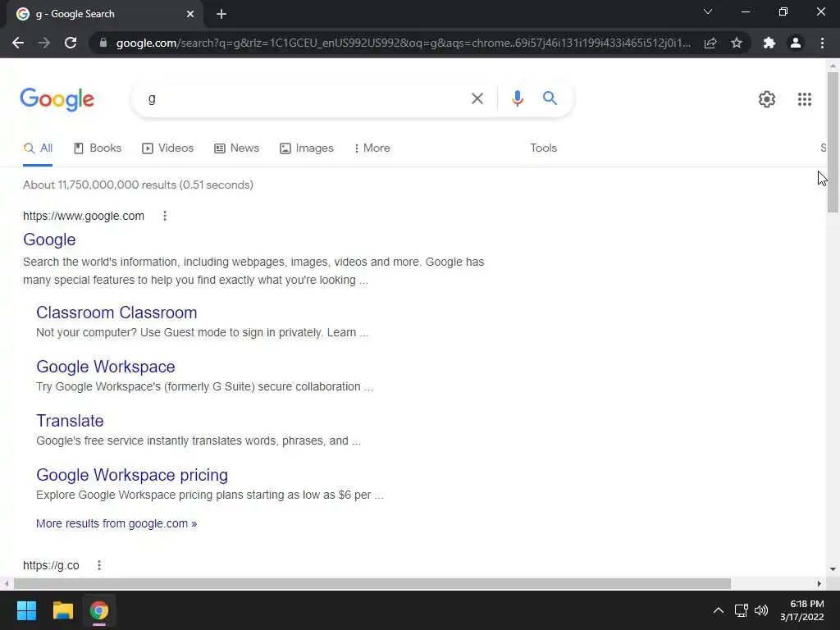Open the search Tools options
This screenshot has height=630, width=840.
coord(543,148)
